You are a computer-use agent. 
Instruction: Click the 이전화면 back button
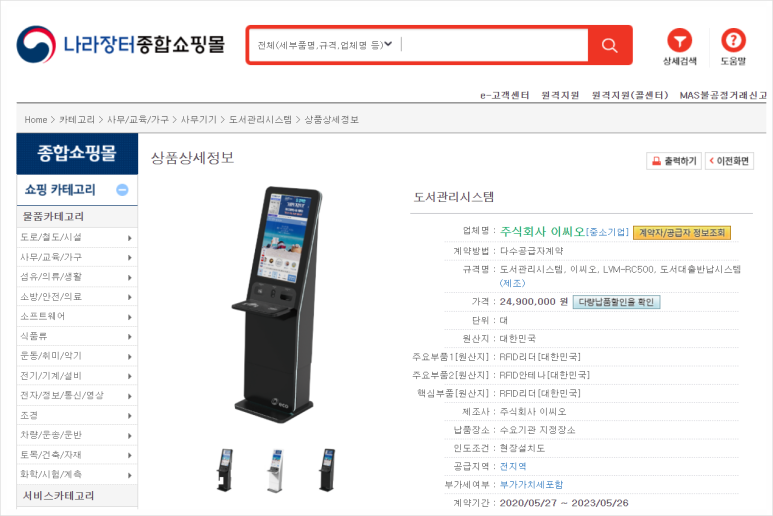tap(729, 161)
